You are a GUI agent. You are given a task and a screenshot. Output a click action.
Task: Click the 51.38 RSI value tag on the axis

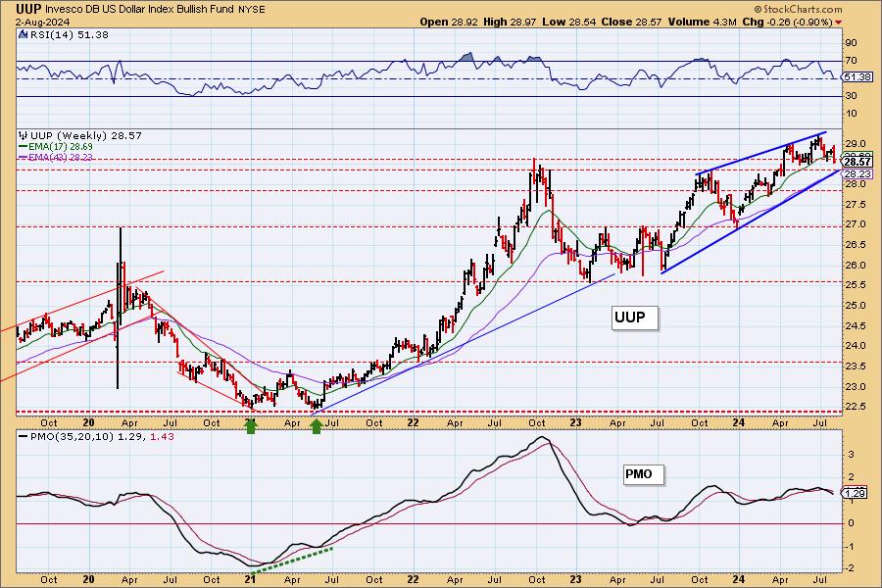click(x=857, y=76)
